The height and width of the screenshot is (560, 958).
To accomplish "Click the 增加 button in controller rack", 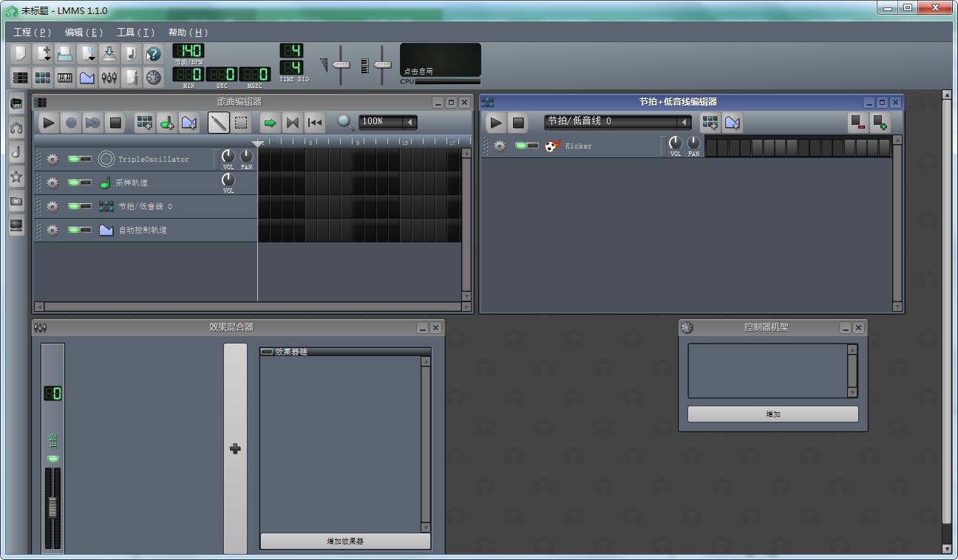I will (x=773, y=414).
